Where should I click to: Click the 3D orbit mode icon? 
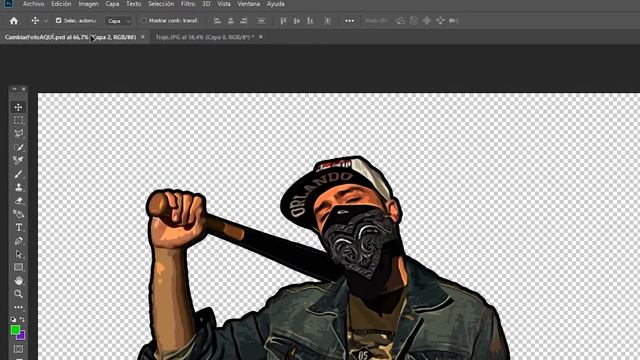click(400, 20)
